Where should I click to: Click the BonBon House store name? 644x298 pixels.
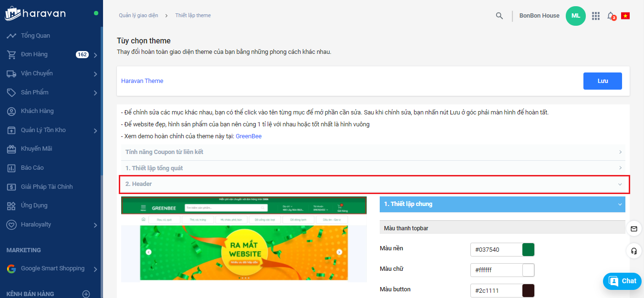[540, 16]
